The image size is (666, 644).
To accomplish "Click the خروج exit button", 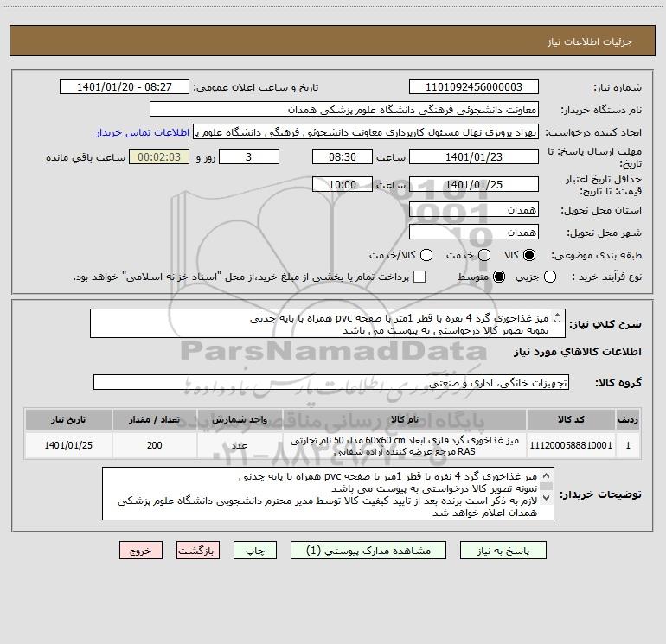I will (141, 551).
